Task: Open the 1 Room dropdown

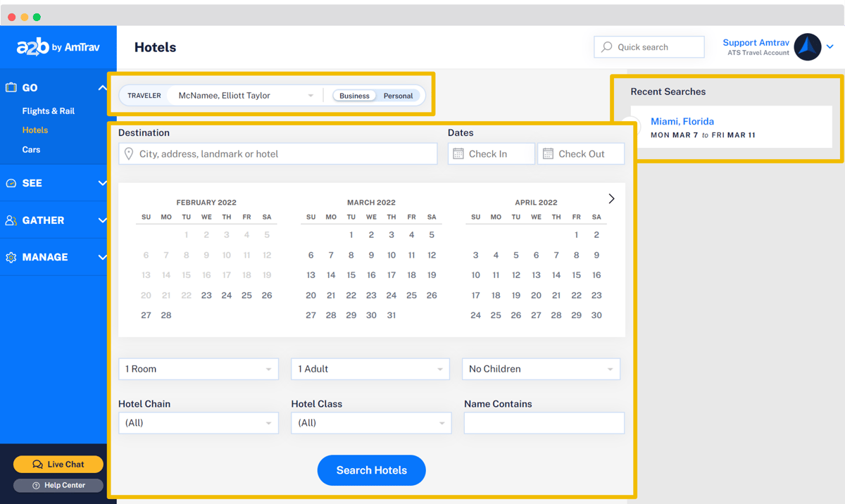Action: coord(198,369)
